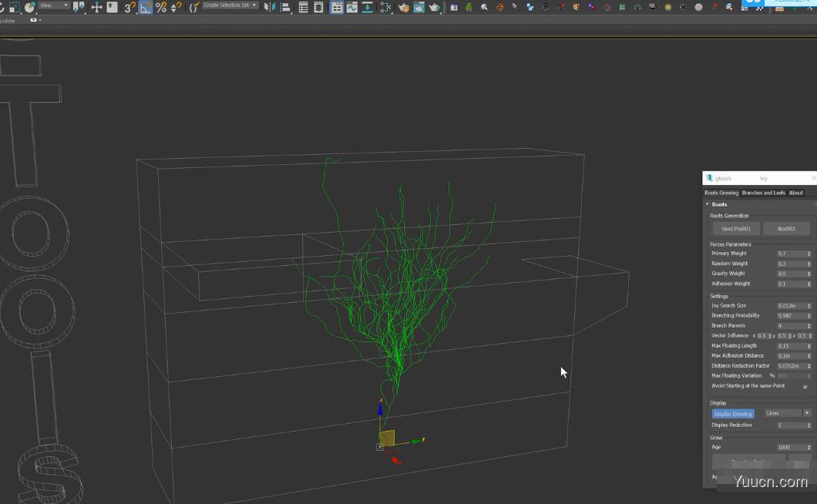The width and height of the screenshot is (817, 504).
Task: Open the Populate ribbon small dropdown
Action: tap(35, 20)
